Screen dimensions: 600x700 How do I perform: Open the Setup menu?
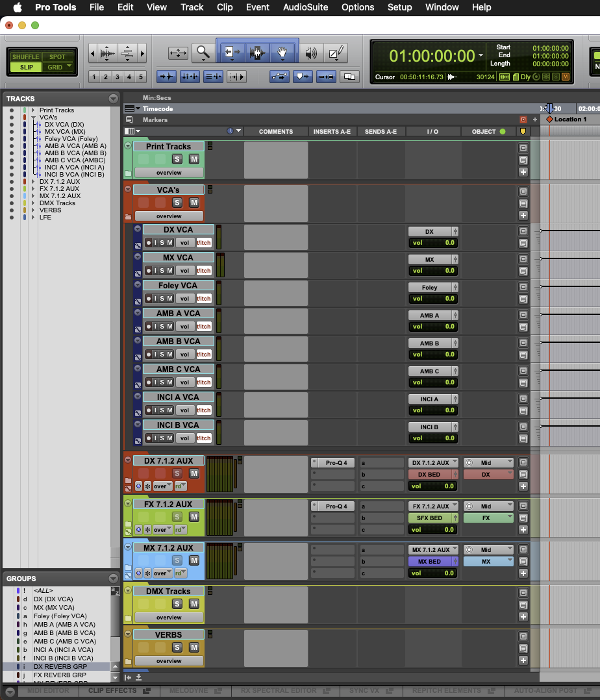click(399, 7)
